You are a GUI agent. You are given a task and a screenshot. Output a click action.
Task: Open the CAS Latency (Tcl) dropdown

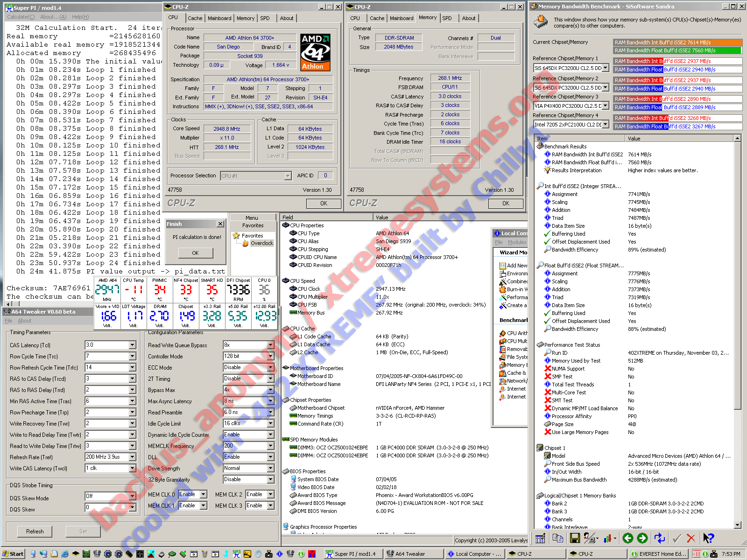pos(133,345)
